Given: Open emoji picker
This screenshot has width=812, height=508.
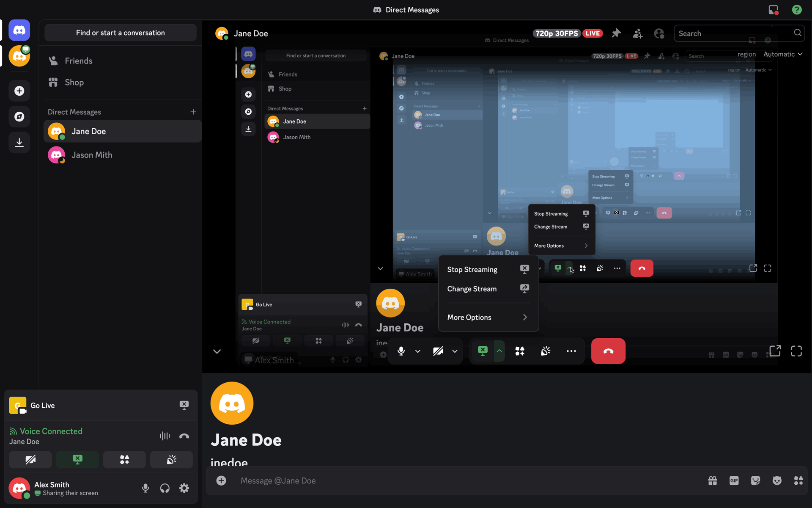Looking at the screenshot, I should point(777,480).
